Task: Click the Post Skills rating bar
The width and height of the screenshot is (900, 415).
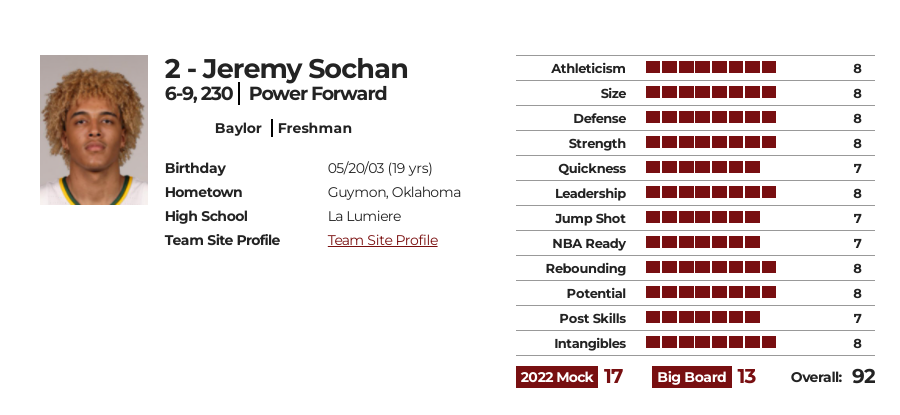Action: [702, 318]
